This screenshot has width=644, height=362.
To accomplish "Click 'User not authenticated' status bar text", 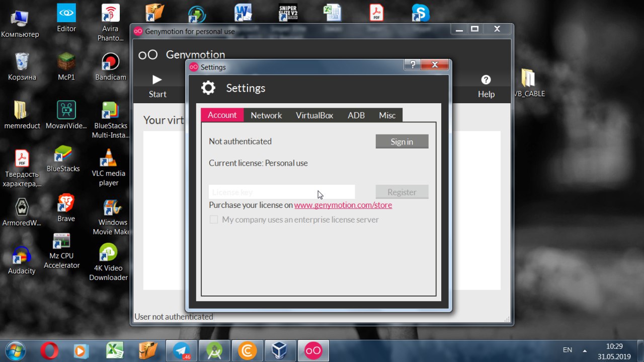I will [x=174, y=317].
